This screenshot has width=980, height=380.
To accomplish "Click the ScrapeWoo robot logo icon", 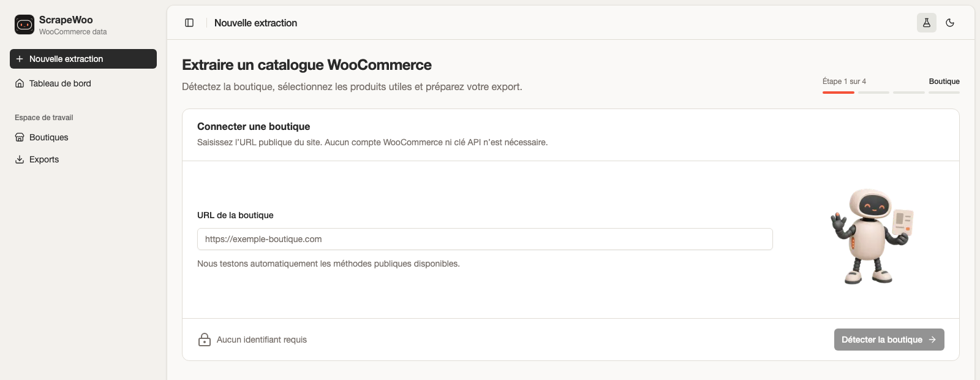I will click(24, 25).
